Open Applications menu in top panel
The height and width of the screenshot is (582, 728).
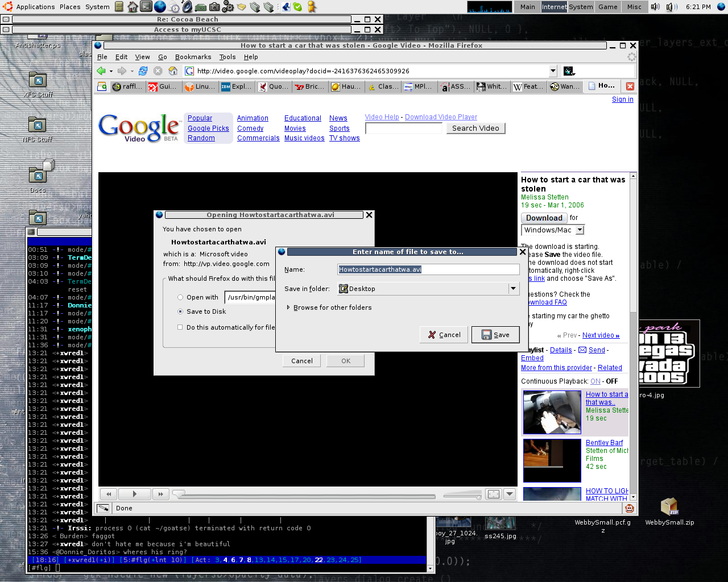(35, 7)
